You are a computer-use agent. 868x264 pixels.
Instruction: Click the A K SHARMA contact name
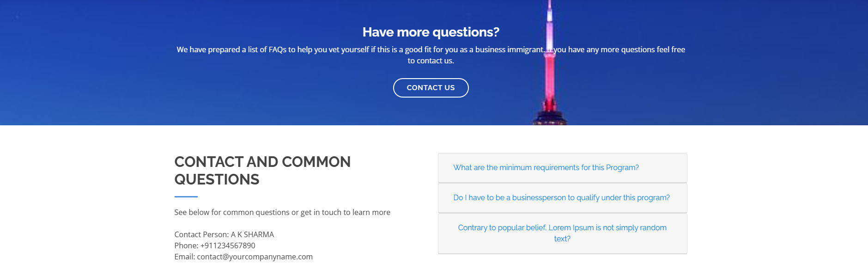point(252,234)
